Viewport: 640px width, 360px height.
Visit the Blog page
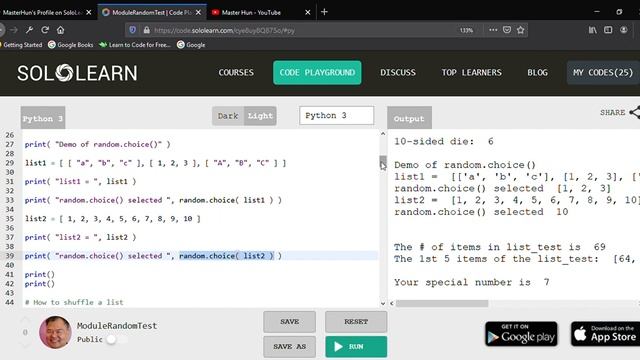click(537, 73)
